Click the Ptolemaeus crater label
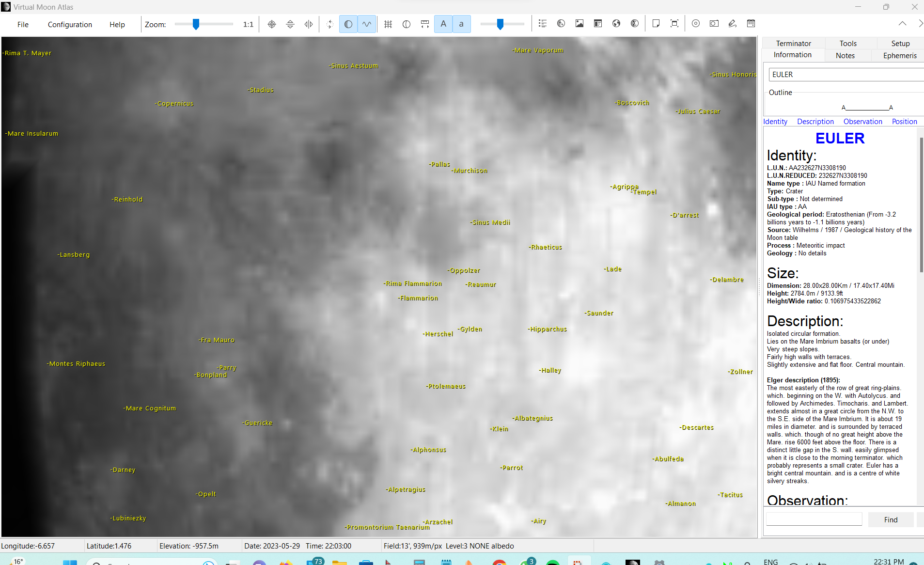This screenshot has width=924, height=565. pos(446,386)
